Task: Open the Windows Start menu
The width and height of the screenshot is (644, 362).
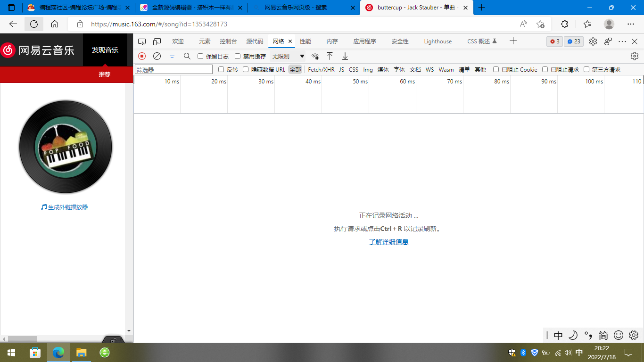Action: 11,353
